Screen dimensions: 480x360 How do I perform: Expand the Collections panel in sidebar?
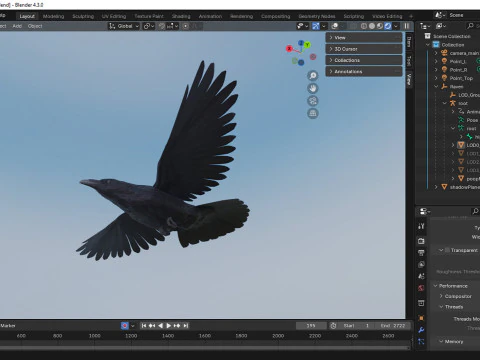[x=364, y=60]
